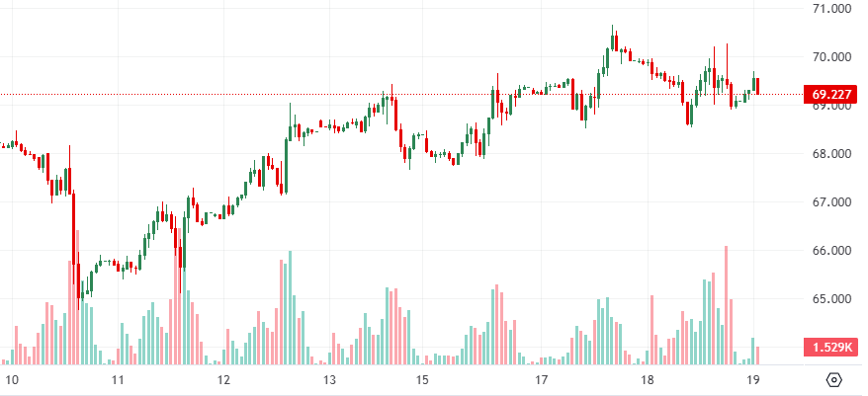This screenshot has height=396, width=868.
Task: Click the 67.000 price axis label
Action: click(x=831, y=202)
